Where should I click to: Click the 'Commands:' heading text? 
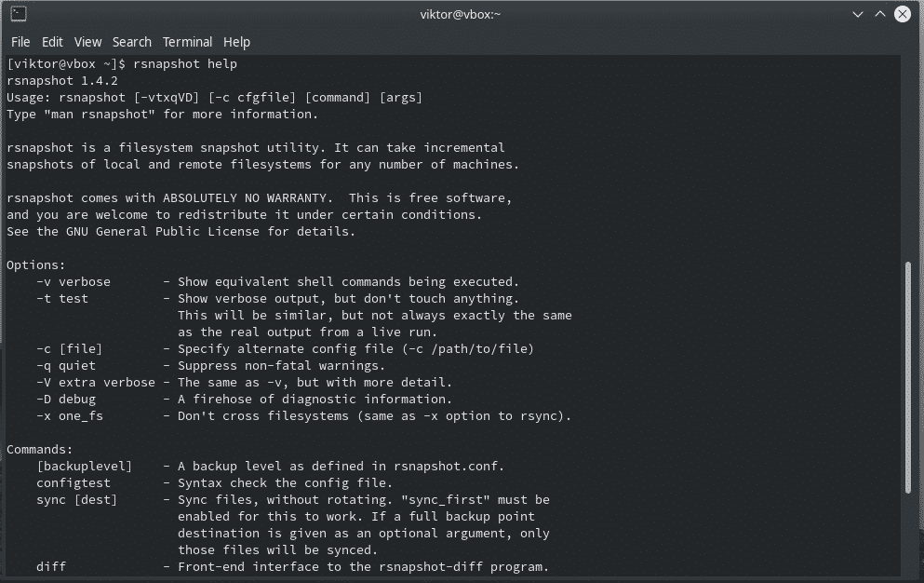(39, 449)
